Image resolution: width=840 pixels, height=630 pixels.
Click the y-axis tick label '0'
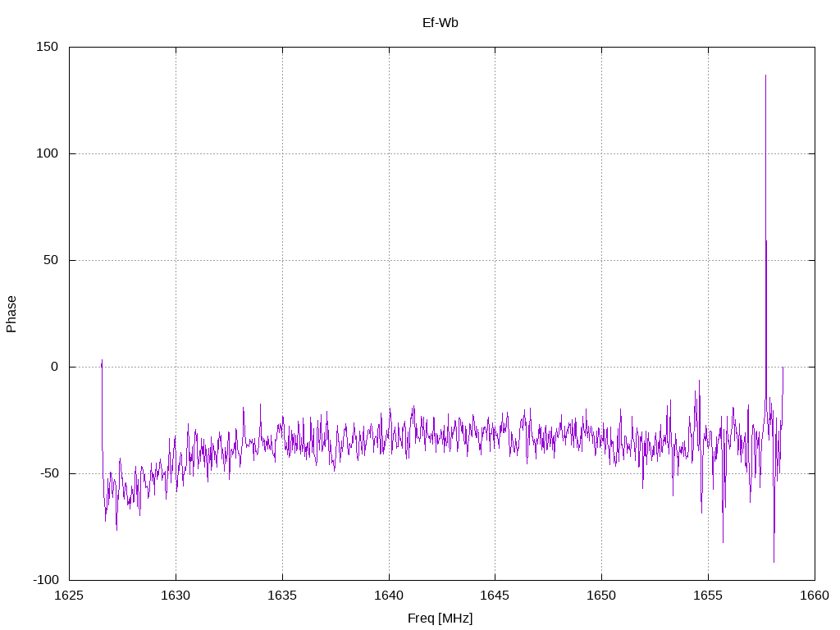[55, 367]
